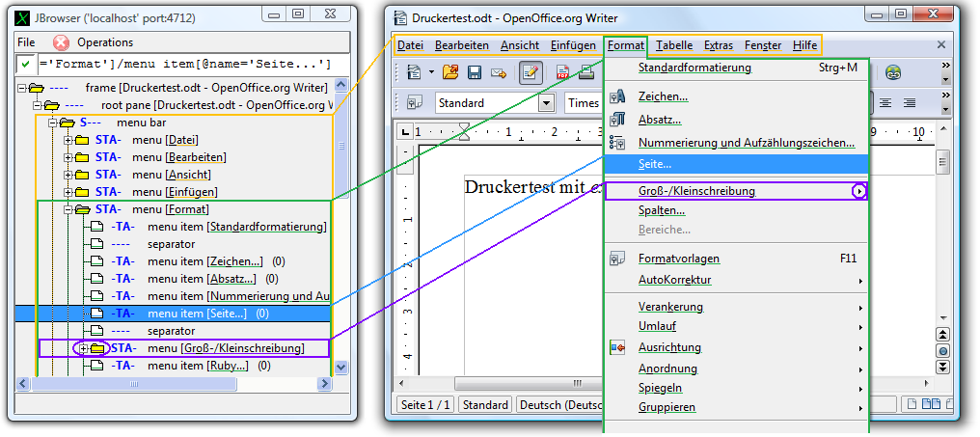This screenshot has width=980, height=437.
Task: Select Seite... from the Format menu
Action: [655, 165]
